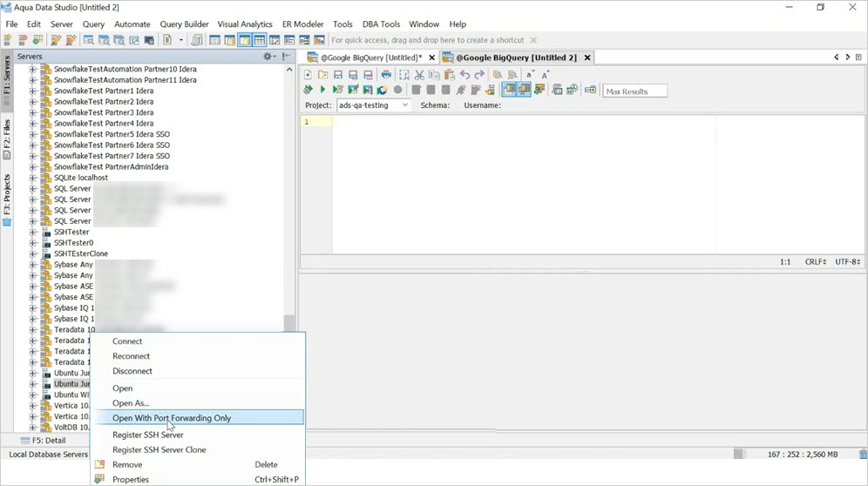Click the Undo arrow icon
This screenshot has width=868, height=486.
pyautogui.click(x=465, y=75)
